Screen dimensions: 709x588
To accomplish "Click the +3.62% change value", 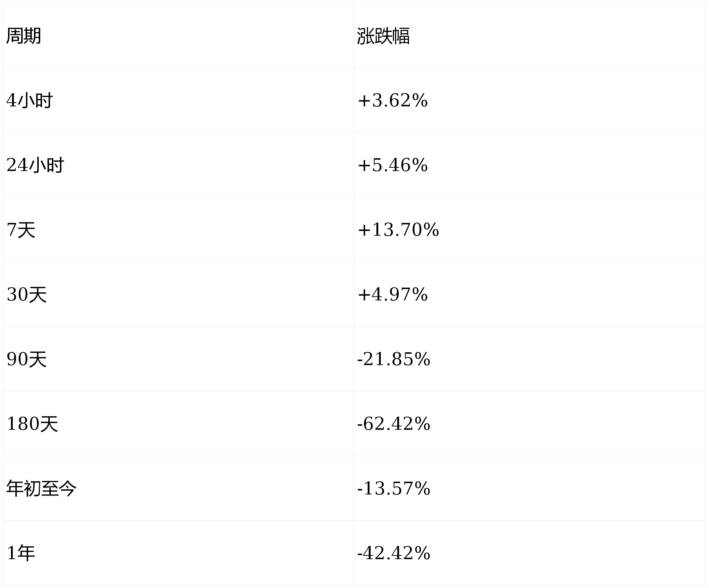I will click(393, 100).
